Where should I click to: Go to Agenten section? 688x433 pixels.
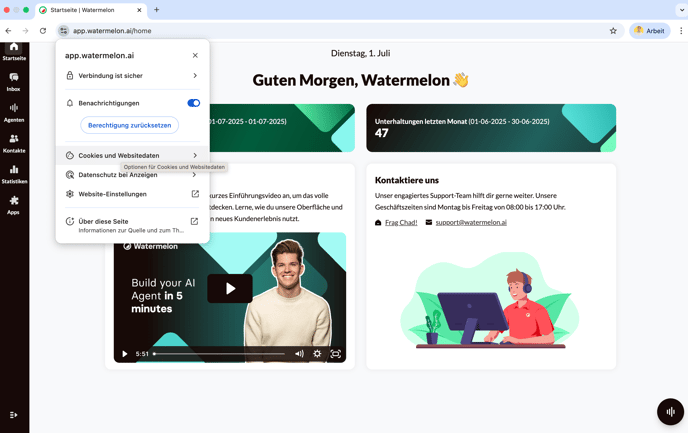coord(14,112)
